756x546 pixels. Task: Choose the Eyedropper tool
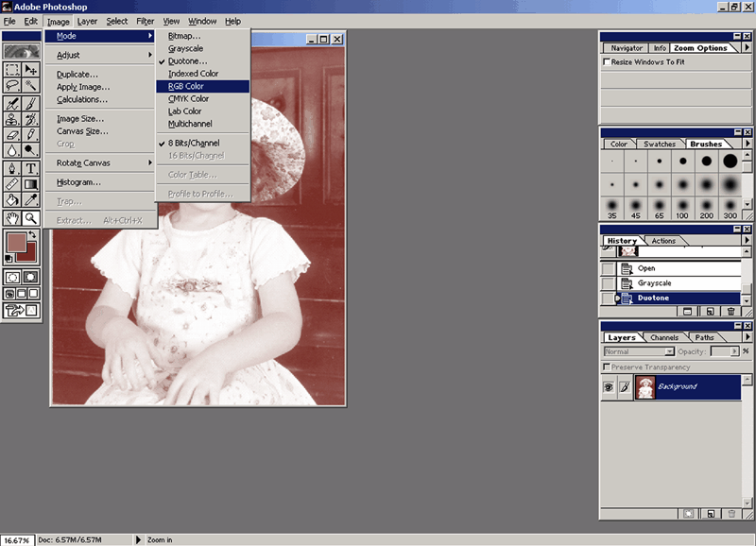(31, 200)
